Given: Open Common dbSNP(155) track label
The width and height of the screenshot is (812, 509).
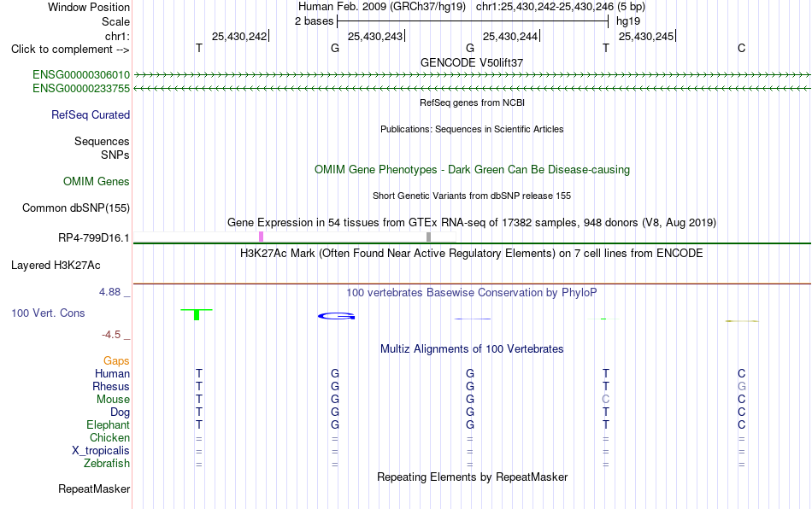Looking at the screenshot, I should point(76,208).
